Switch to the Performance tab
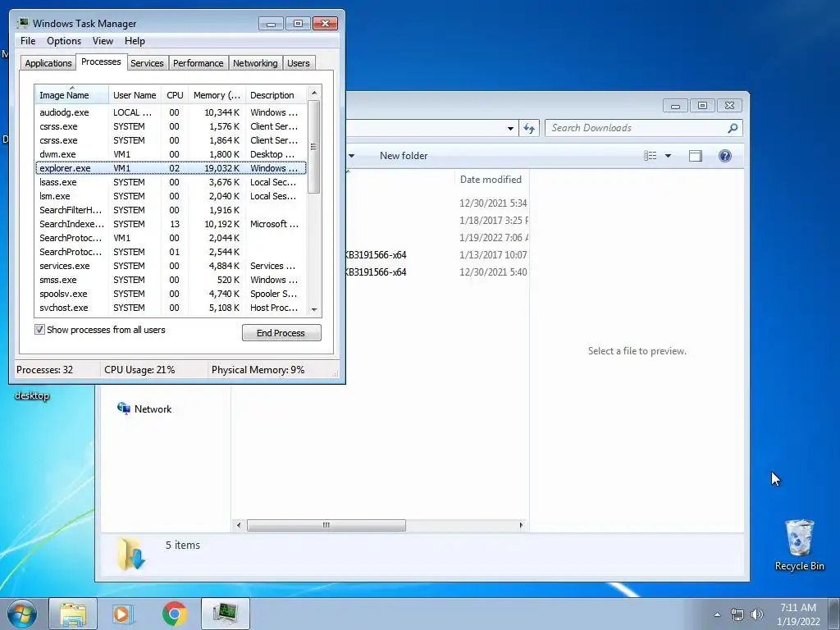The image size is (840, 630). coord(198,63)
